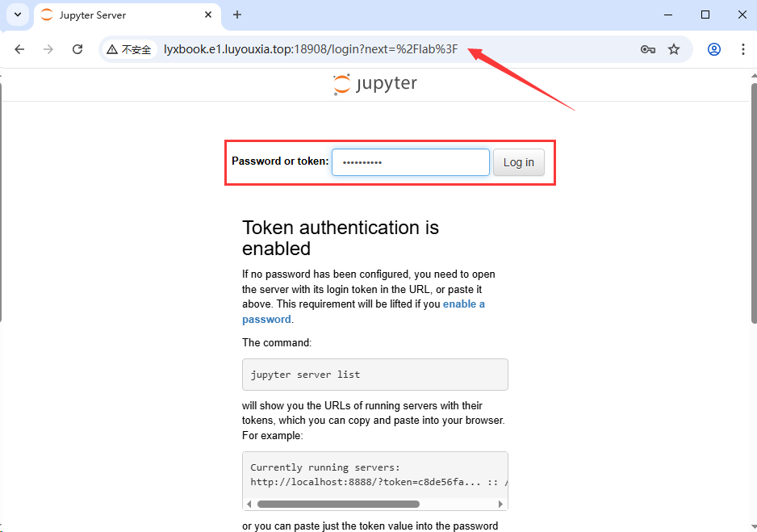Screen dimensions: 757x532
Task: Open the 不安全 site security warning
Action: [129, 49]
